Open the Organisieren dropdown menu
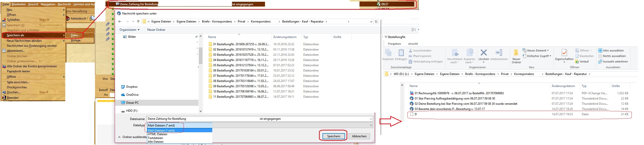Image resolution: width=644 pixels, height=145 pixels. 129,30
